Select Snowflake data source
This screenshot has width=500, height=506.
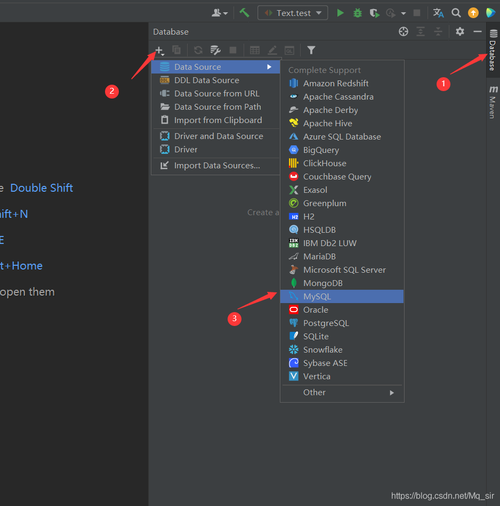[x=342, y=350]
